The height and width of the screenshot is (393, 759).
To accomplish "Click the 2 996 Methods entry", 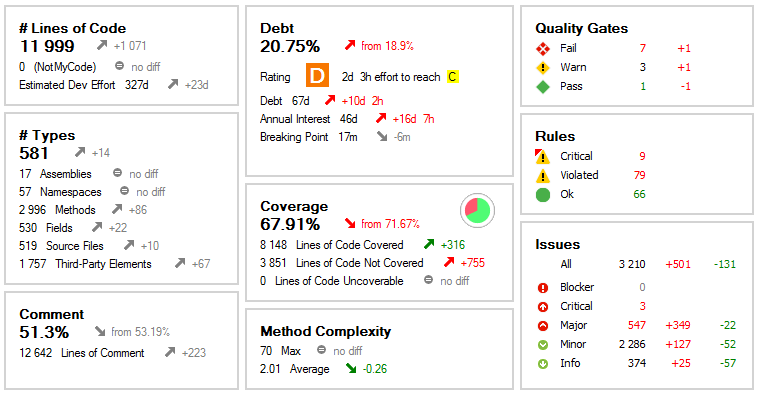I will [57, 210].
